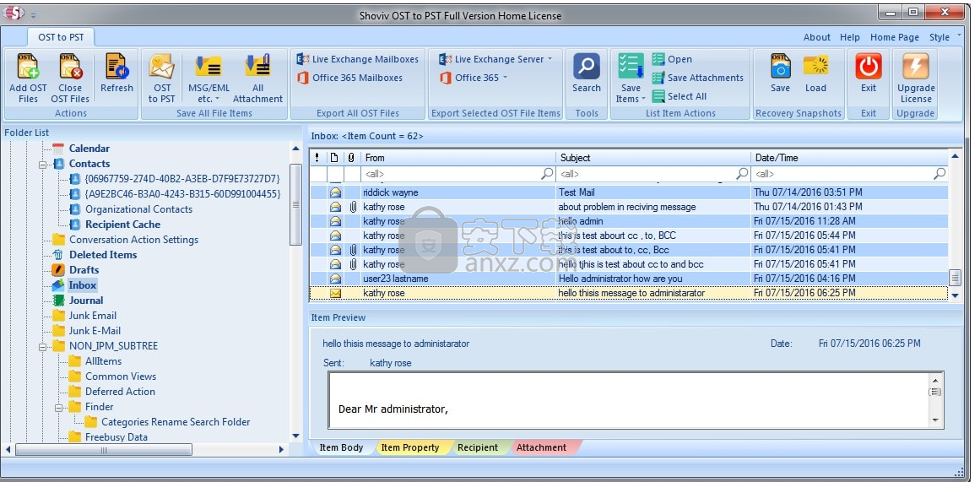980x482 pixels.
Task: Sort by the Date/Time column header
Action: coord(850,158)
